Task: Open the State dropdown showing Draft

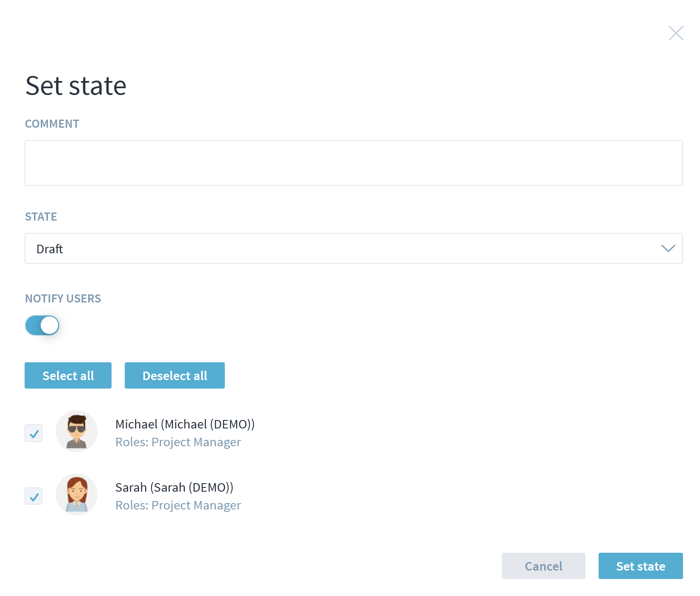Action: coord(339,249)
